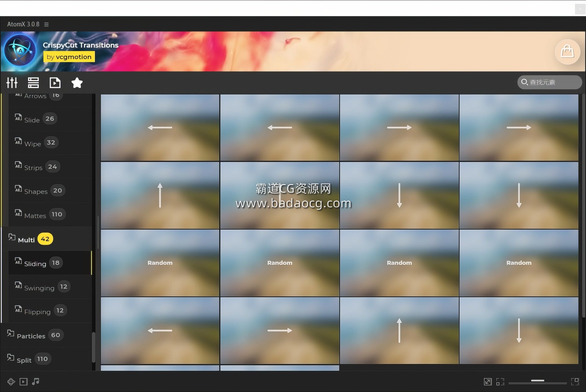Click the Multi folder icon
The width and height of the screenshot is (586, 392).
point(12,237)
